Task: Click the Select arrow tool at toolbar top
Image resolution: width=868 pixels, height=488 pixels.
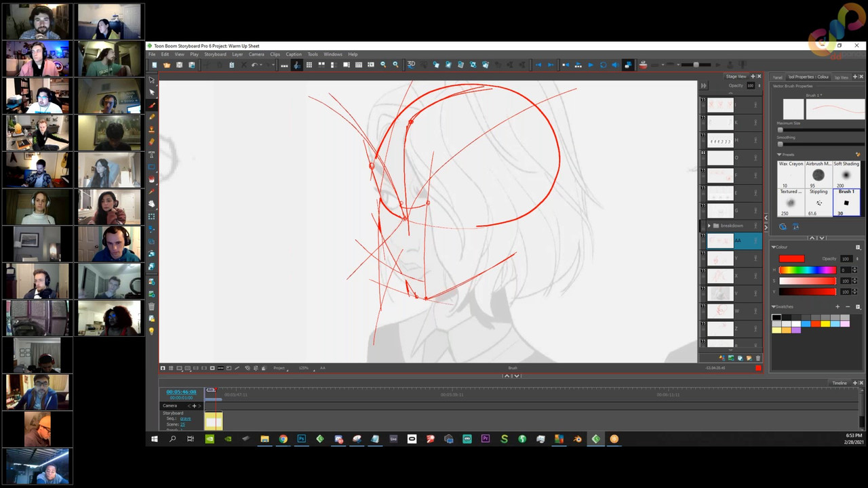Action: (152, 80)
